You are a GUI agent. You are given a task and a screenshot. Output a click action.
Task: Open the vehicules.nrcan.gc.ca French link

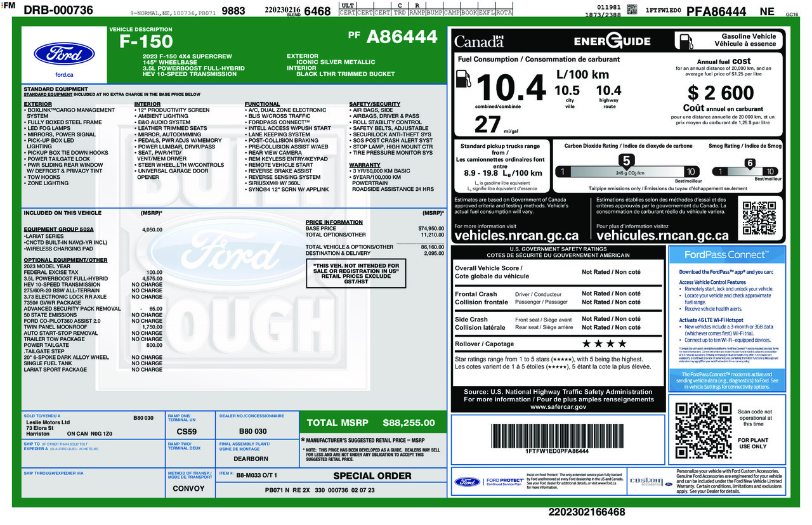662,235
